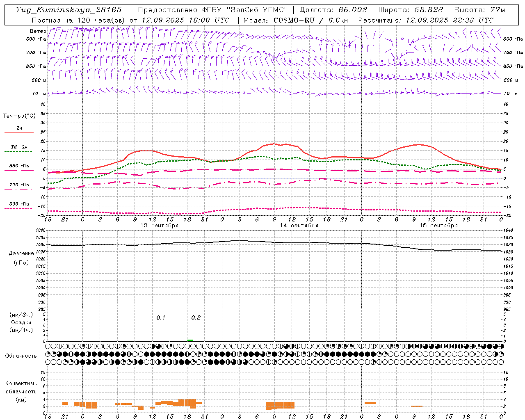This screenshot has width=525, height=420.
Task: Click the computed time 12.09.2025 22:38 UTC
Action: click(x=450, y=20)
